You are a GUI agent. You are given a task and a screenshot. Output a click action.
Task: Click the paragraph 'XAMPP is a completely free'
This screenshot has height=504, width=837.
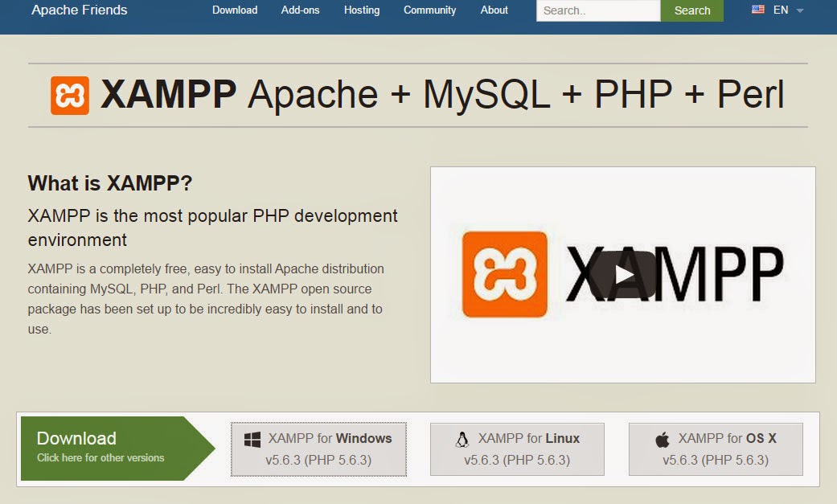206,299
